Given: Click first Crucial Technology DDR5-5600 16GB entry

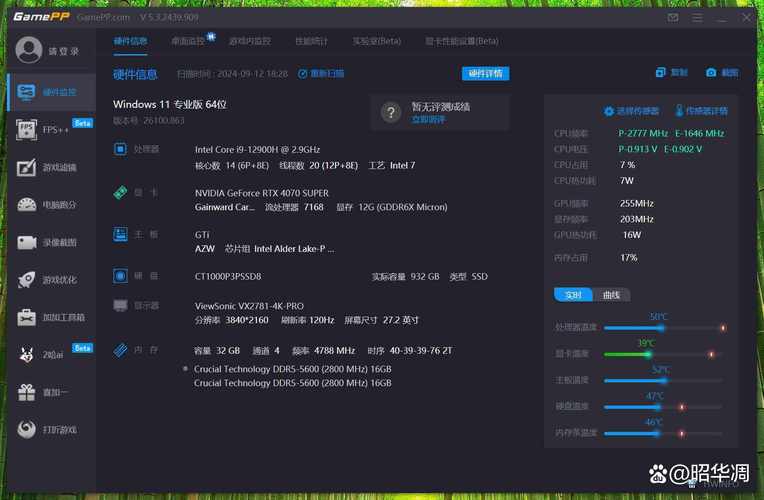Looking at the screenshot, I should [x=292, y=369].
